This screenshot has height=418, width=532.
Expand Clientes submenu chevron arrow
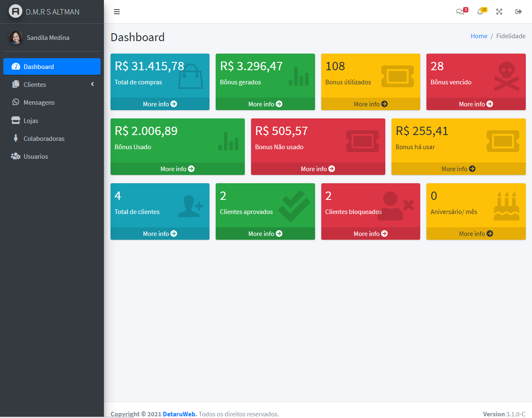[x=92, y=84]
